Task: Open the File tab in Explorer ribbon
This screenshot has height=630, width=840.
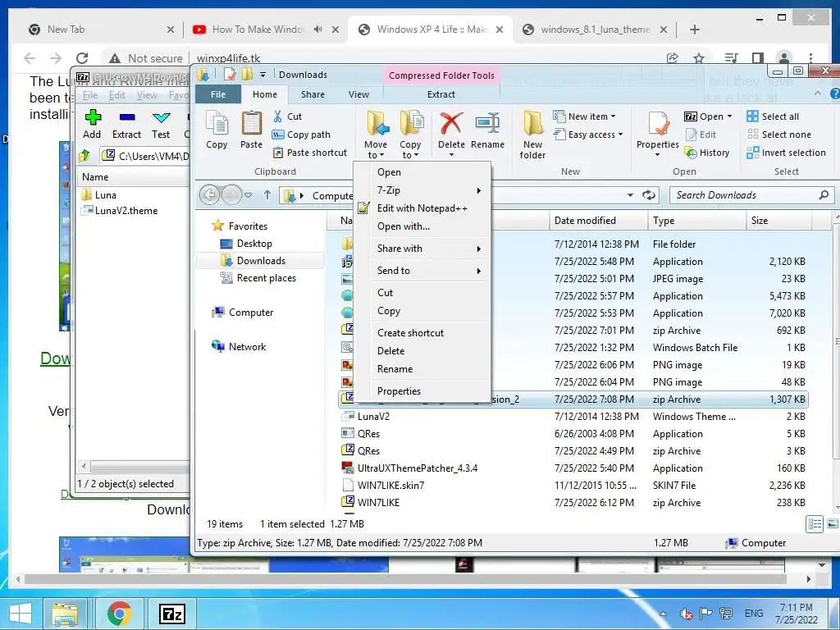Action: pos(218,94)
